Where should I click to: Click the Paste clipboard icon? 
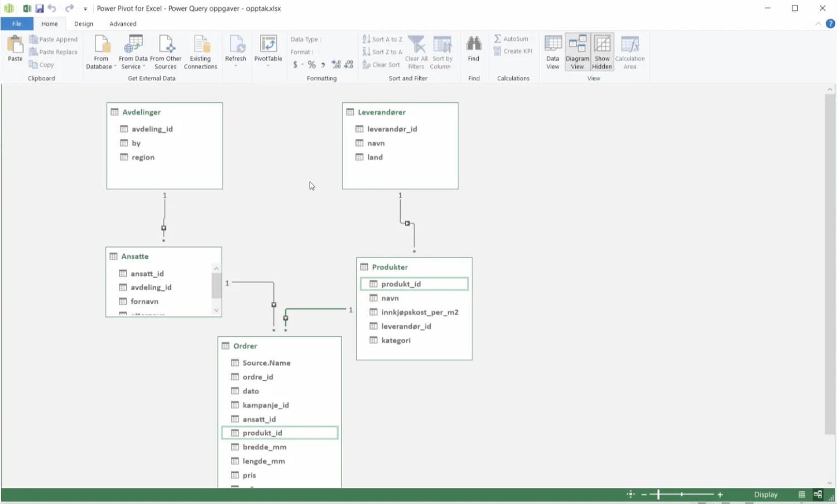click(15, 44)
